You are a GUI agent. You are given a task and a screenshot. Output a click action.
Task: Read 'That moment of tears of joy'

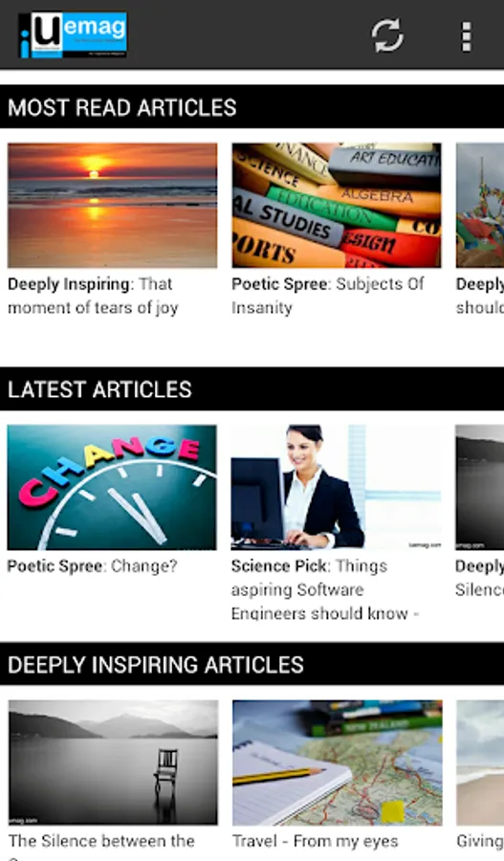pos(94,296)
